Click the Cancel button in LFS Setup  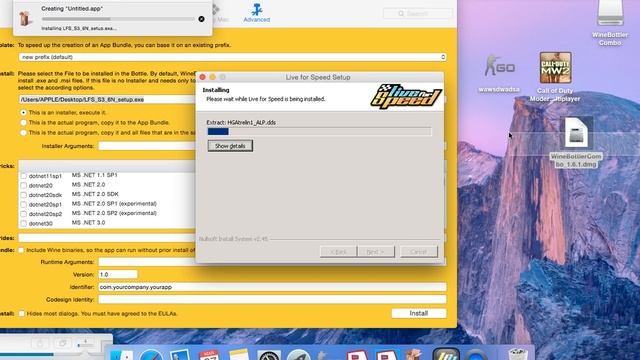coord(419,251)
